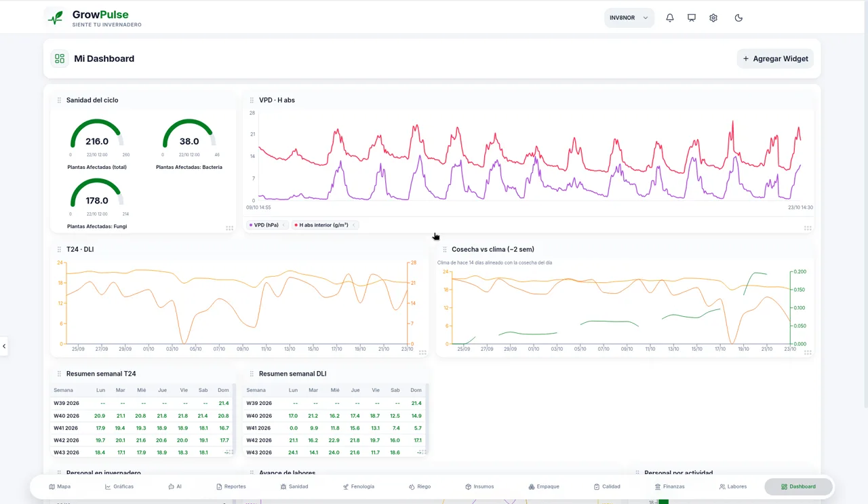Open the notifications bell

(670, 18)
